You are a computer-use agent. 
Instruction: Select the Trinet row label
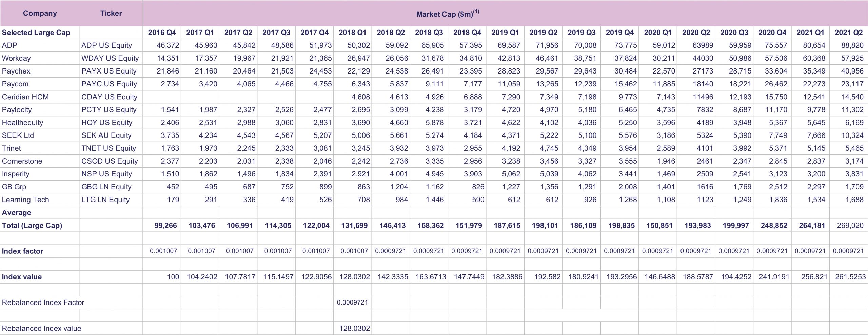point(11,148)
